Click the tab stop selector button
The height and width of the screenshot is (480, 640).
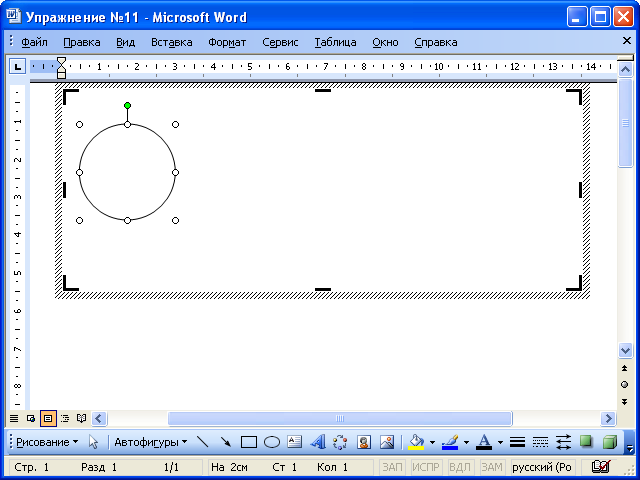18,66
